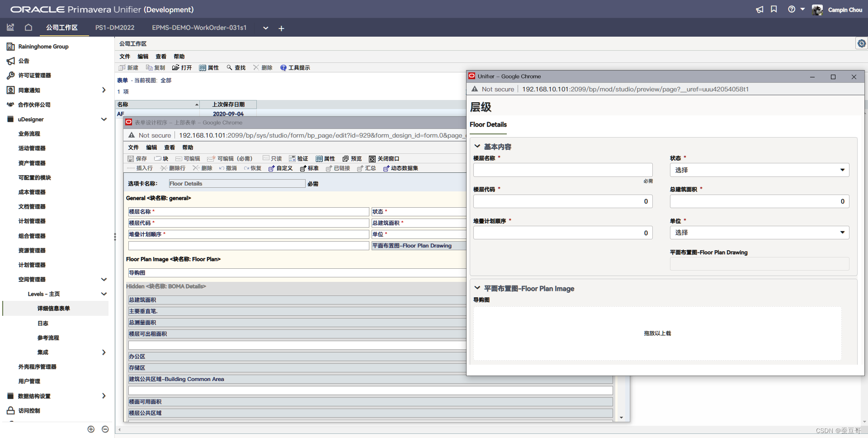Open the 状态 dropdown in preview window
Screen dimensions: 868x438
click(759, 170)
